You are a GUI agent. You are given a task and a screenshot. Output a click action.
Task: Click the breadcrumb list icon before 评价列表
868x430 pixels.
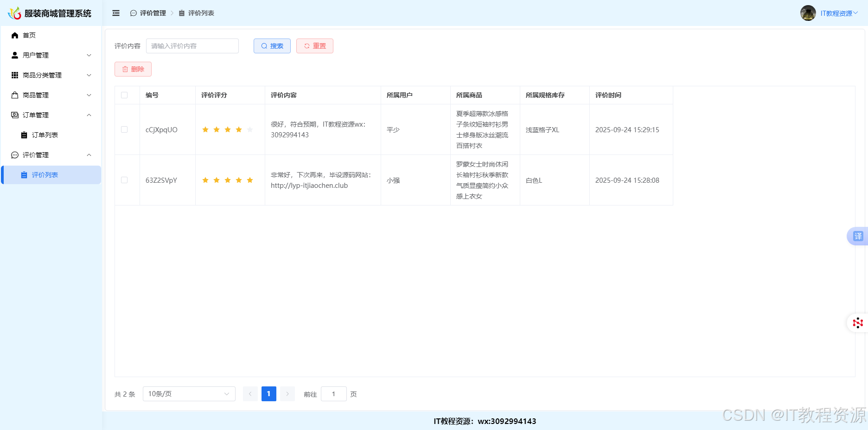point(182,13)
